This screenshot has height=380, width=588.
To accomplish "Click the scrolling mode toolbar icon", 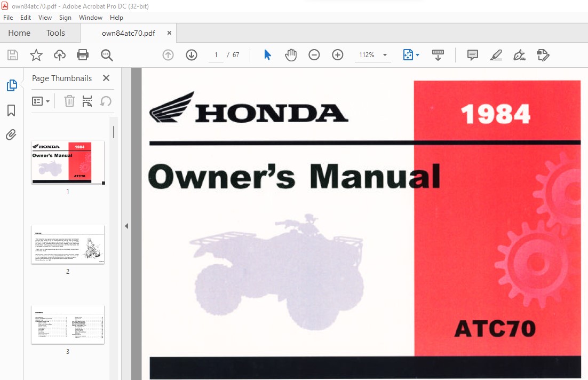I will click(438, 55).
